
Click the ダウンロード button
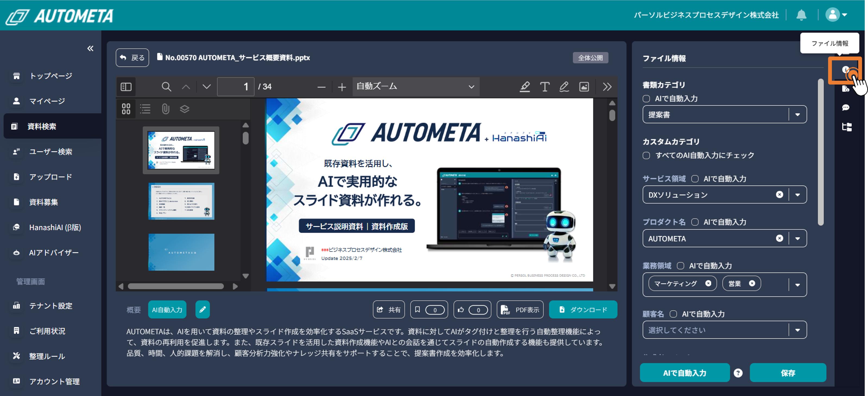point(583,310)
